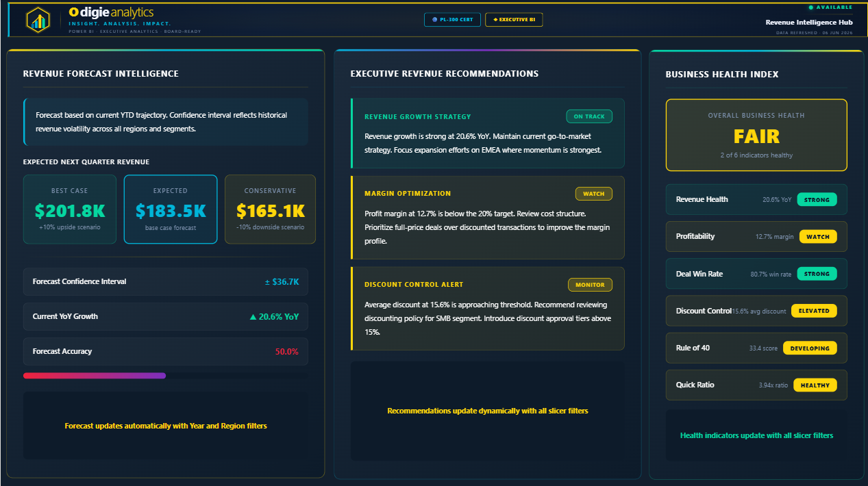Click the Overall Business Health FAIR card
The image size is (868, 486).
[x=756, y=135]
